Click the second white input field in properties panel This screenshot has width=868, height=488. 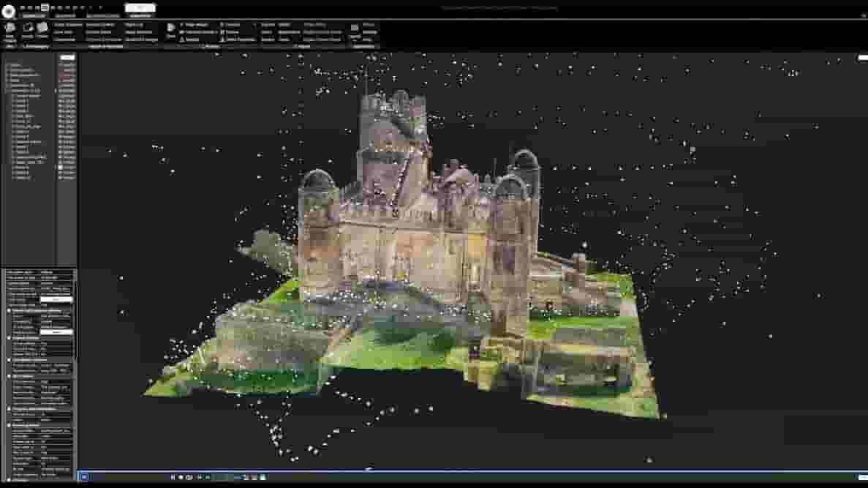pos(56,331)
